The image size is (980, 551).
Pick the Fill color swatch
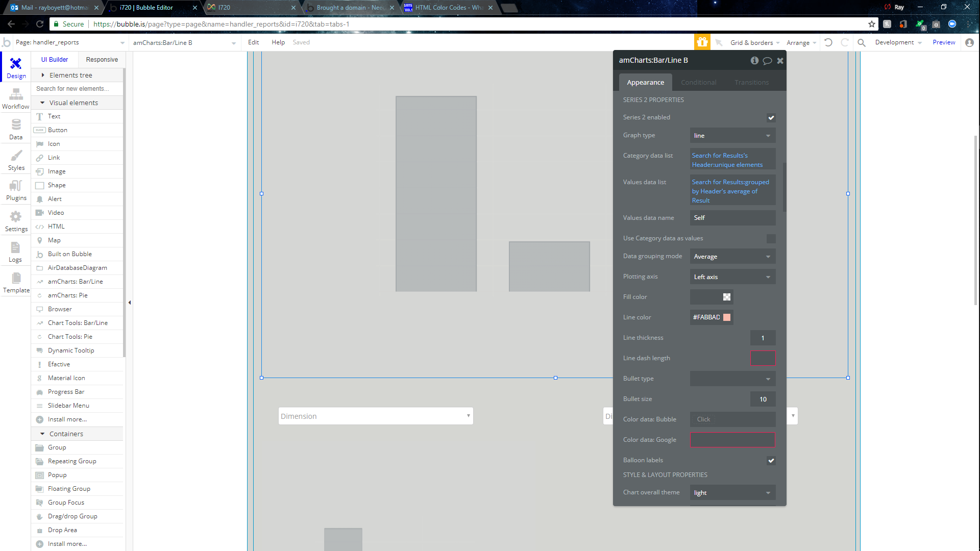tap(727, 297)
